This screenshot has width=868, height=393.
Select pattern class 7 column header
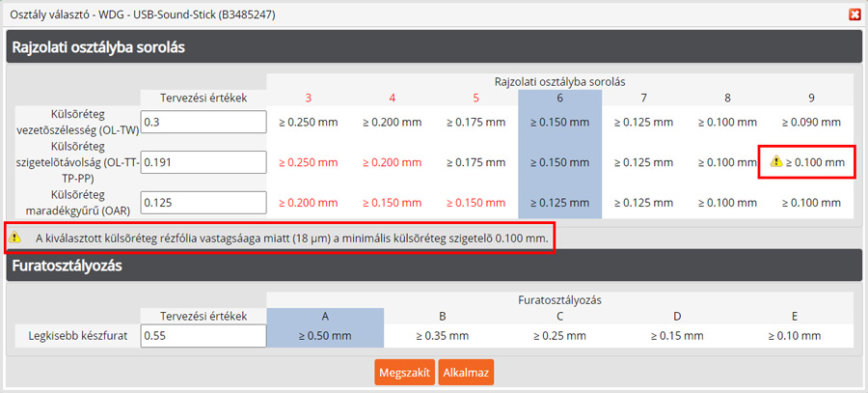coord(642,98)
